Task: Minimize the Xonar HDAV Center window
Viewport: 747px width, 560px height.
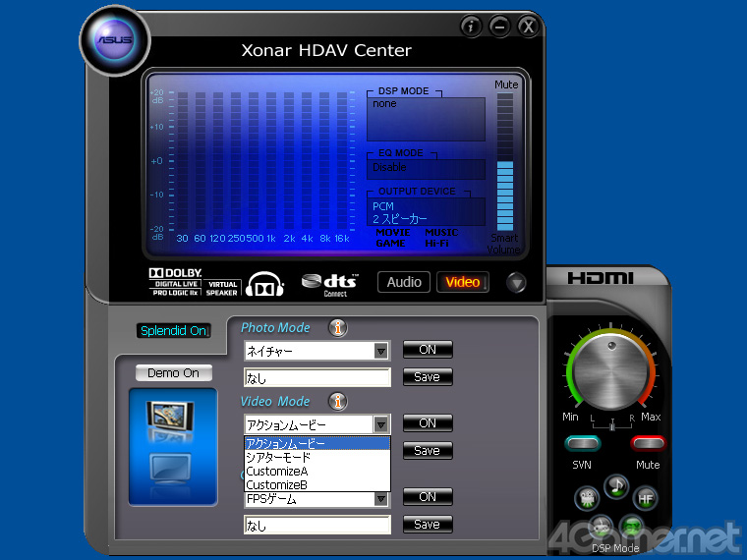Action: pos(499,27)
